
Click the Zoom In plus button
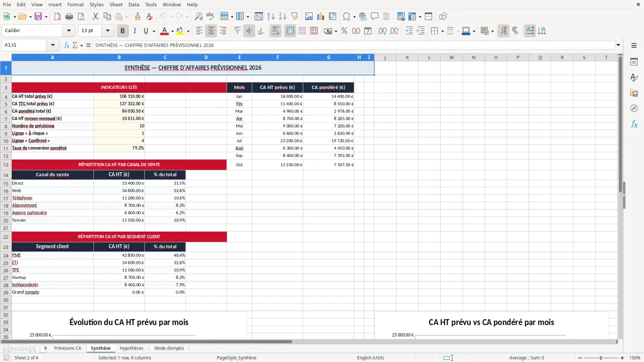pos(622,358)
